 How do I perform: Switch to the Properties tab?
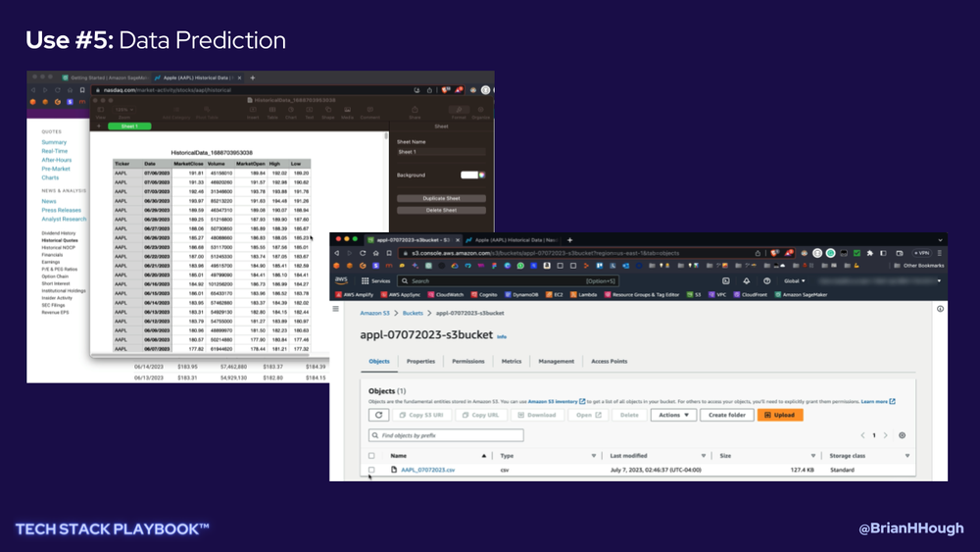[x=420, y=362]
